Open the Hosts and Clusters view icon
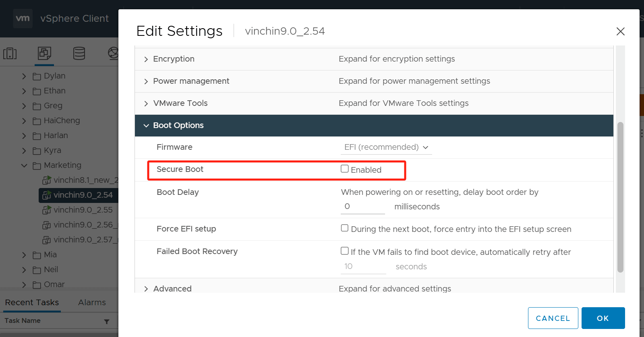Screen dimensions: 644x337 tap(10, 53)
